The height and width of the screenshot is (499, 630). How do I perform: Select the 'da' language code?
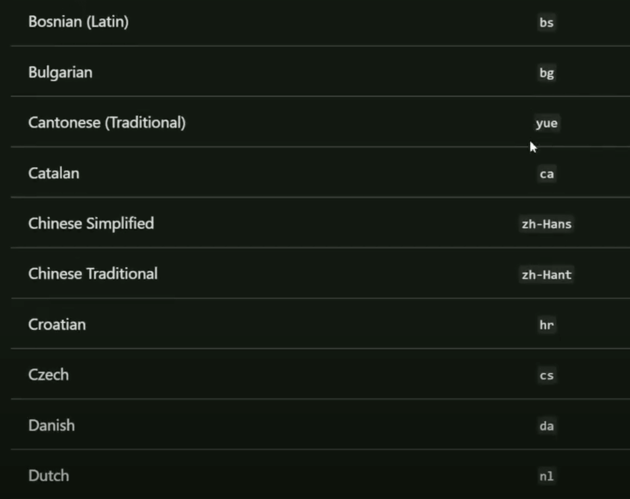[546, 426]
